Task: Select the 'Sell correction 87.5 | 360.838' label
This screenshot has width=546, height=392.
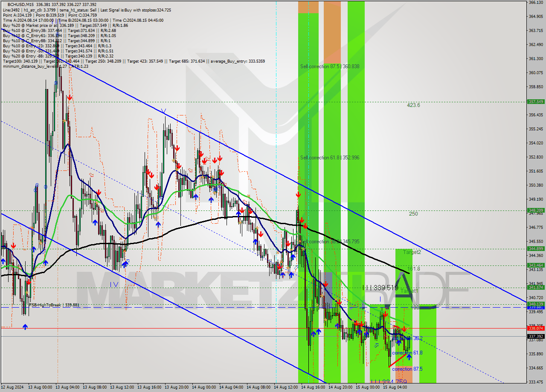Action: [x=330, y=66]
